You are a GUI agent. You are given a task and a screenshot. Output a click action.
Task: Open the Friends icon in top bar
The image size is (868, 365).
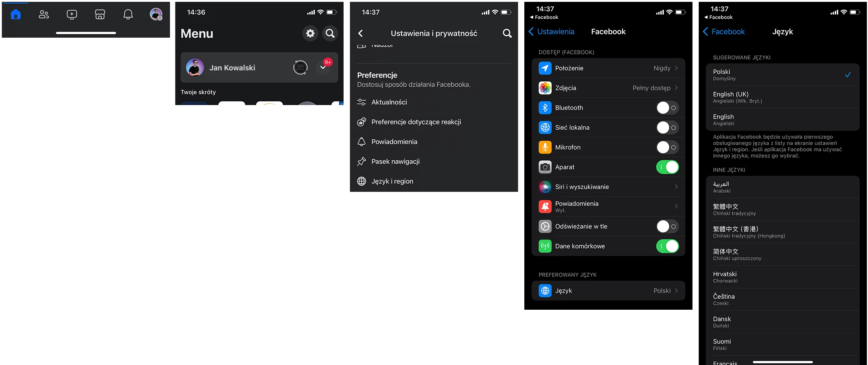[x=44, y=14]
